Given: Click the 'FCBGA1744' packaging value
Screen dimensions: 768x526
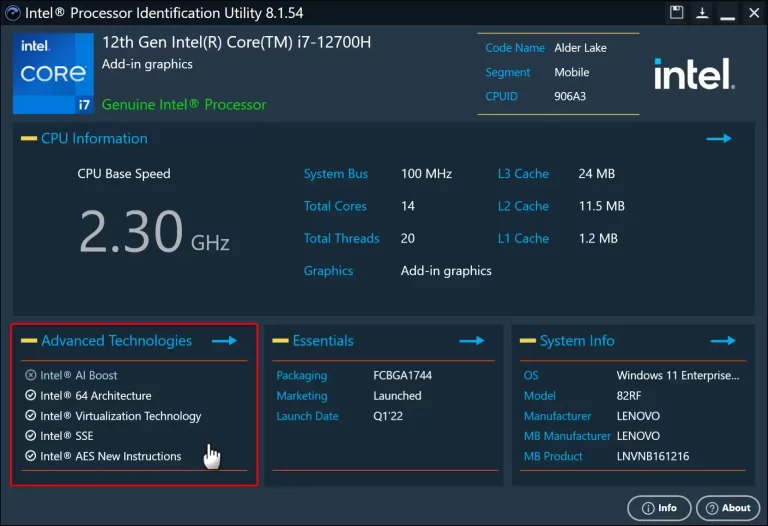Looking at the screenshot, I should pyautogui.click(x=402, y=375).
